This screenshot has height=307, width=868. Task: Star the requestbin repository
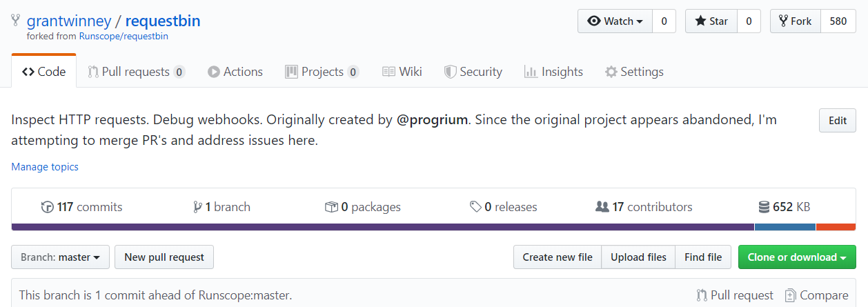pyautogui.click(x=711, y=21)
